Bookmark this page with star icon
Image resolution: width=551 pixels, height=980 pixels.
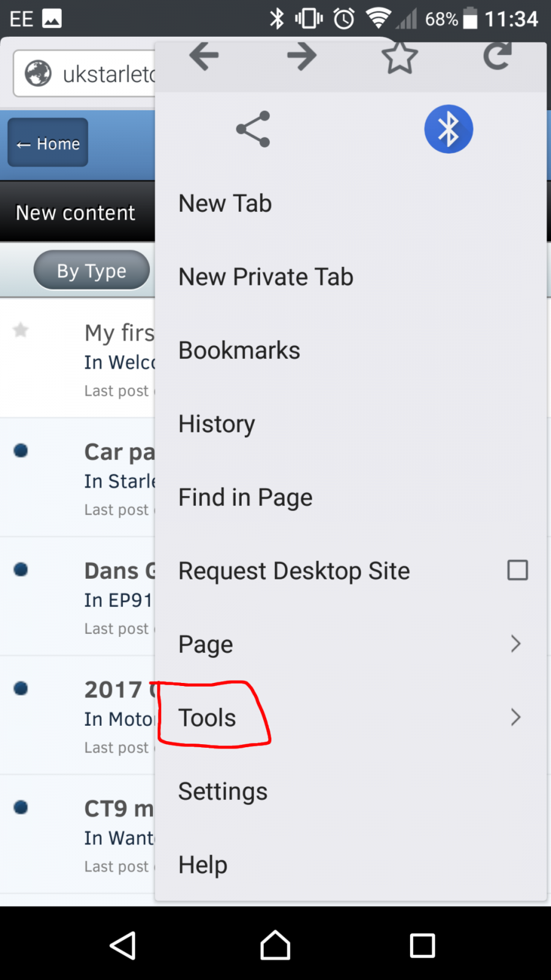(x=399, y=57)
